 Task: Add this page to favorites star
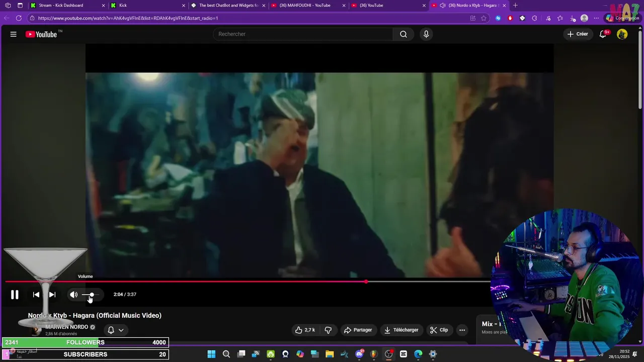pos(484,18)
